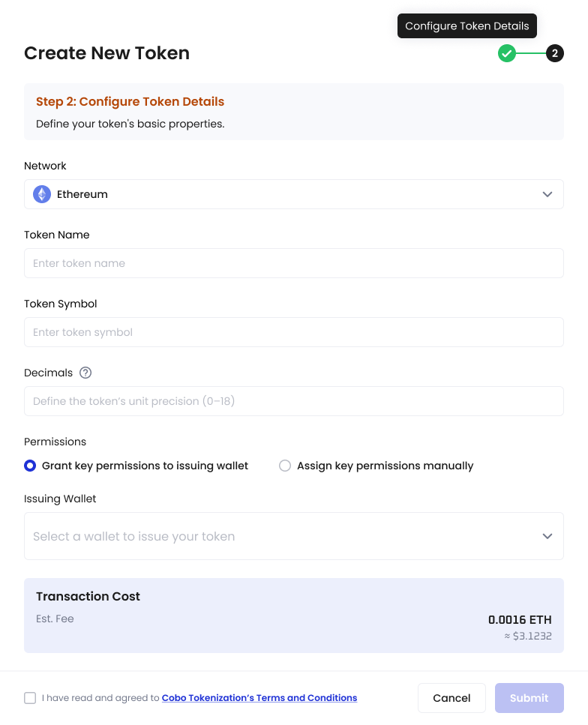Focus the Token Name input field
The width and height of the screenshot is (588, 725).
(x=294, y=263)
